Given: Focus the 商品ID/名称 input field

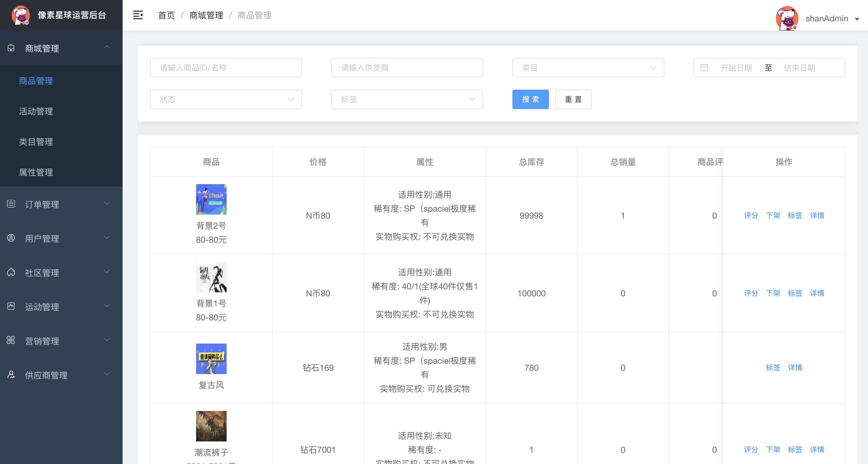Looking at the screenshot, I should [x=226, y=68].
